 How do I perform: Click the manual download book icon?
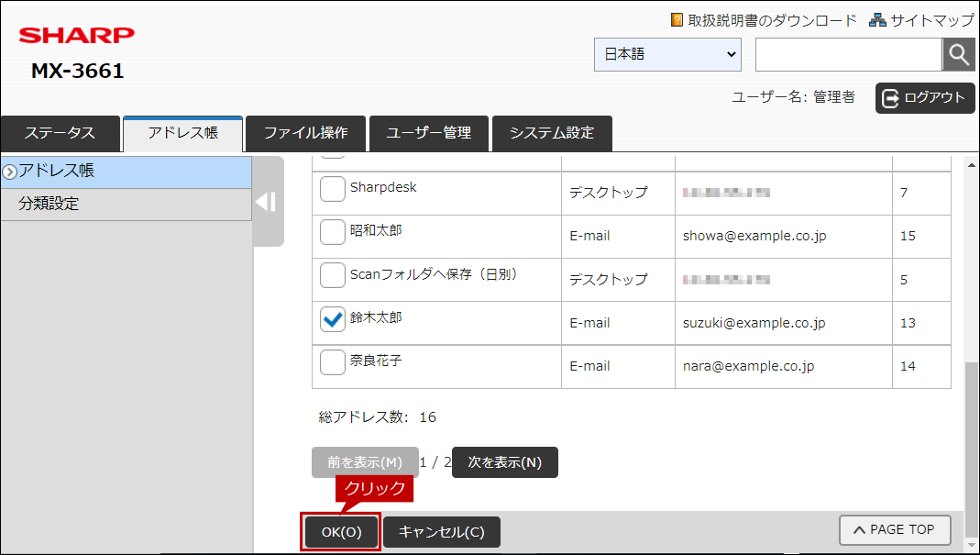click(x=677, y=20)
